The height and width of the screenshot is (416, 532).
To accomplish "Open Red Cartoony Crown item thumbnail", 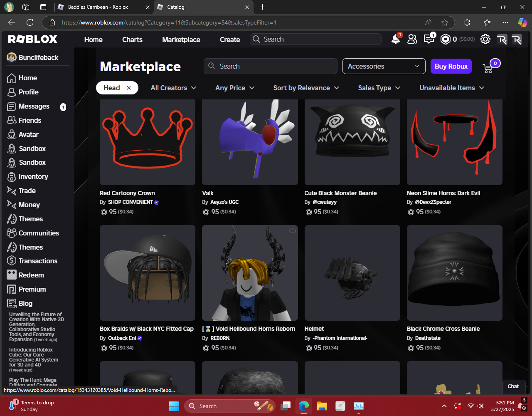I will (148, 142).
